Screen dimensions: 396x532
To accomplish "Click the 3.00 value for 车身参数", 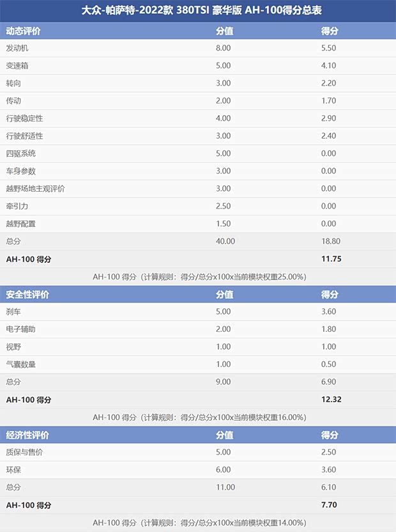I will pos(223,171).
